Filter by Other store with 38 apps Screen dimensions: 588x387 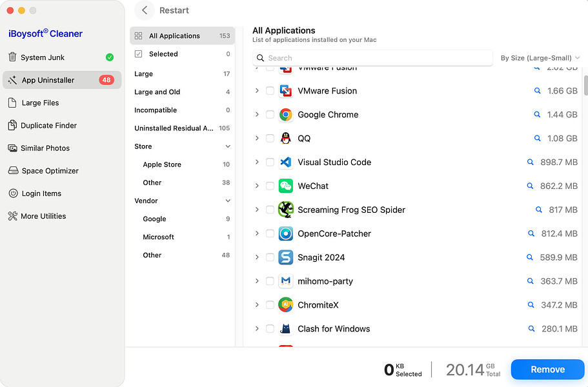[x=182, y=183]
